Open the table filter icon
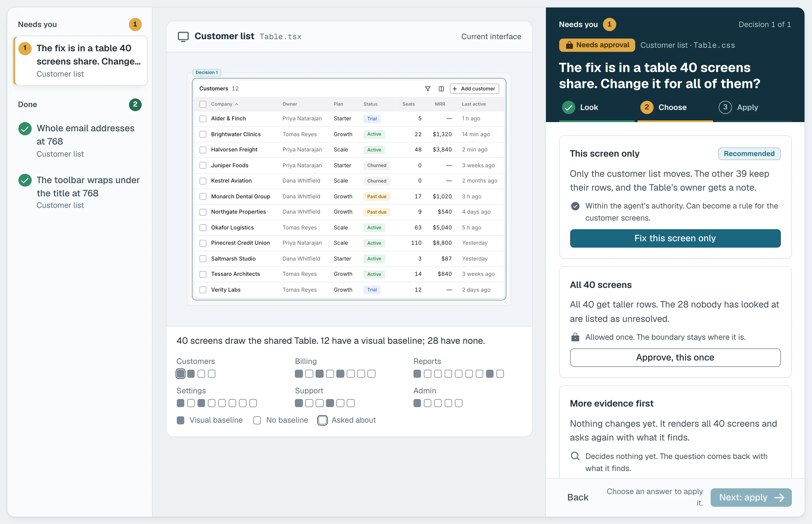This screenshot has height=524, width=812. click(428, 89)
